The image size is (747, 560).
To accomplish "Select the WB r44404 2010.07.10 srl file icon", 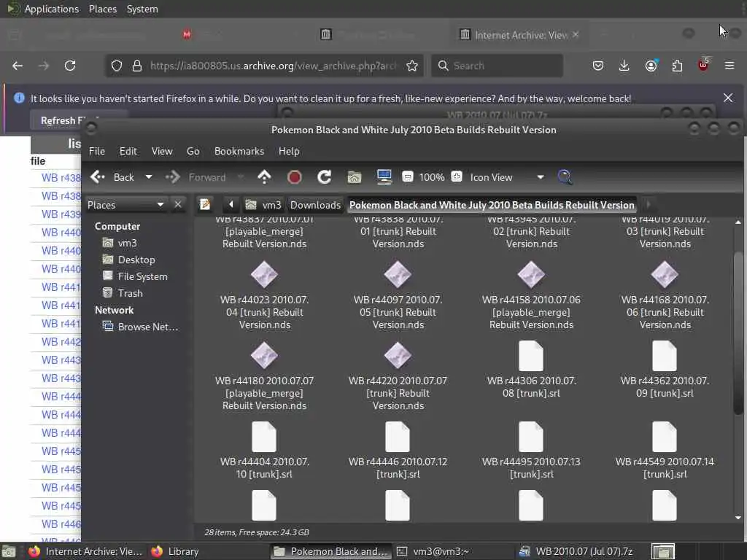I will pos(264,437).
